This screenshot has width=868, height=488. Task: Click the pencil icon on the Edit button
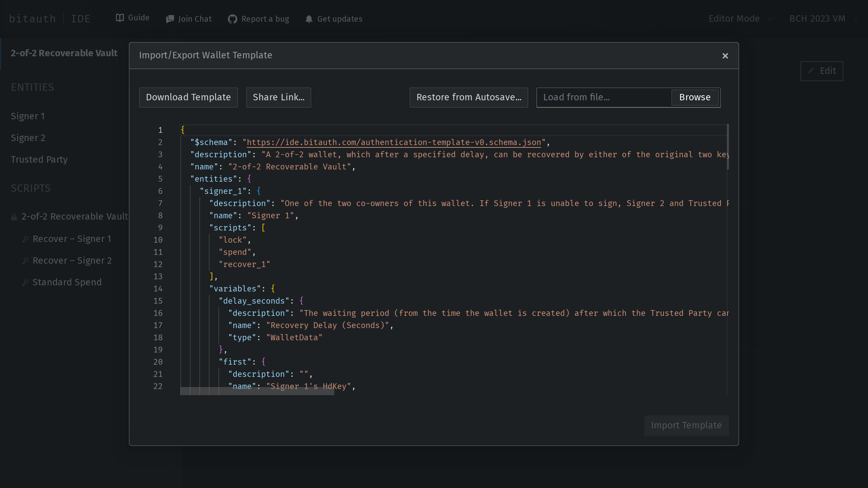(811, 71)
